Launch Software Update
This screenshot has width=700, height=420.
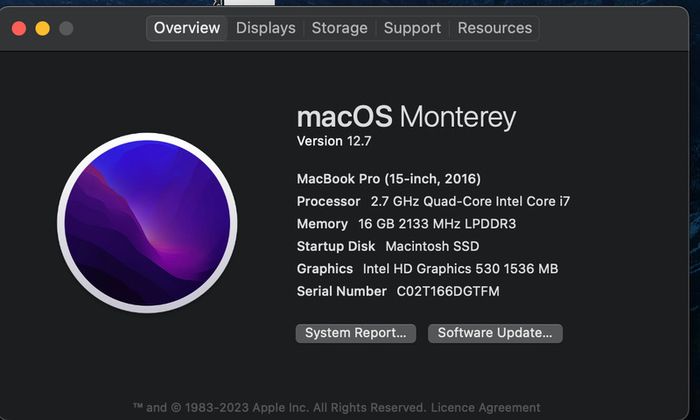(495, 333)
